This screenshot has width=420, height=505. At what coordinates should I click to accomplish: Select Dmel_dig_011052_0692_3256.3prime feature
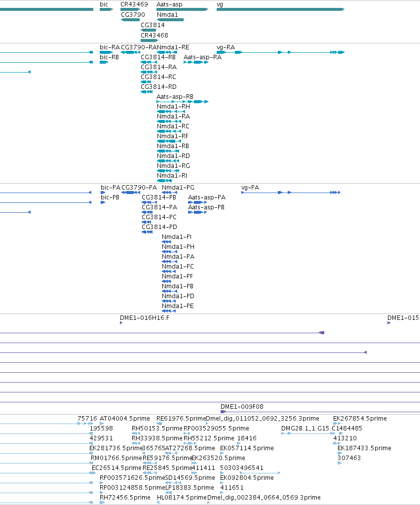coord(263,418)
